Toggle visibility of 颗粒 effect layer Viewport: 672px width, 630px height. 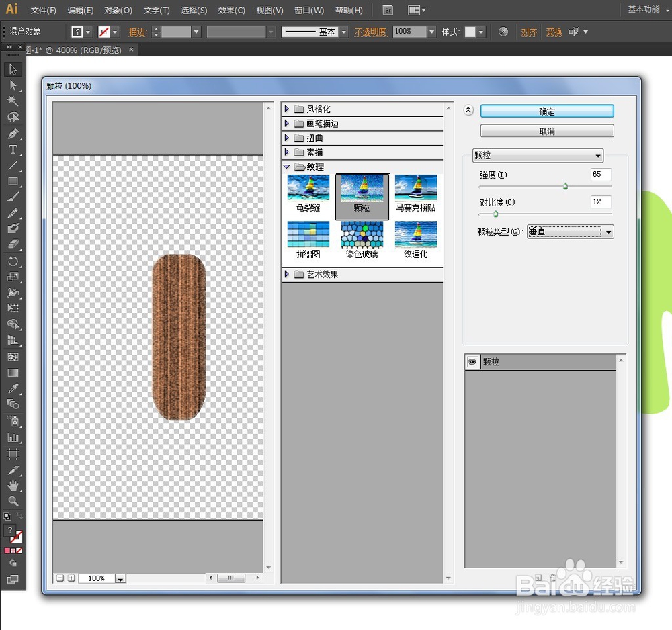[472, 362]
